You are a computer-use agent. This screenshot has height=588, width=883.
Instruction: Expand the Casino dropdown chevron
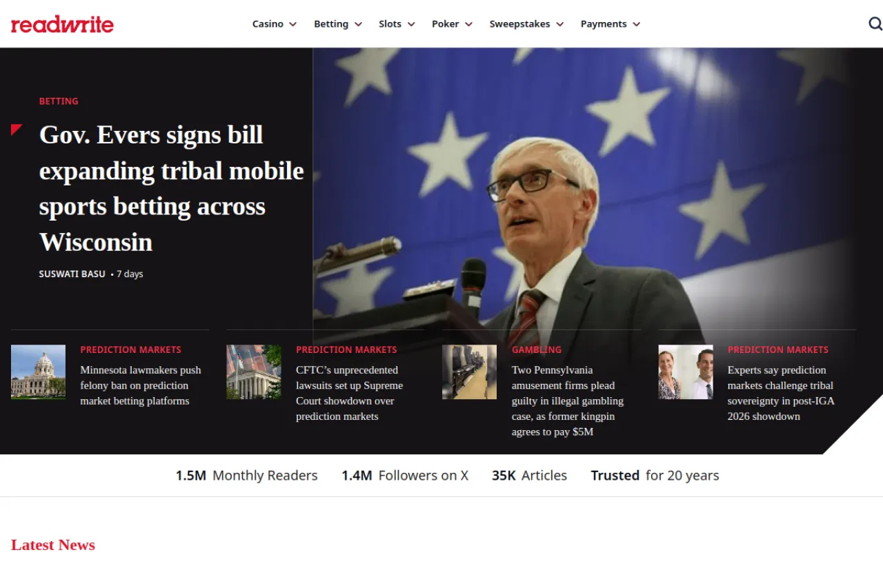pos(292,24)
